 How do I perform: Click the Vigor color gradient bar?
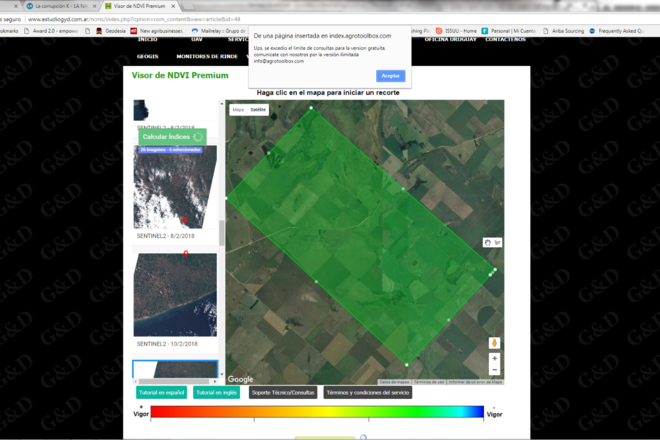(x=316, y=411)
